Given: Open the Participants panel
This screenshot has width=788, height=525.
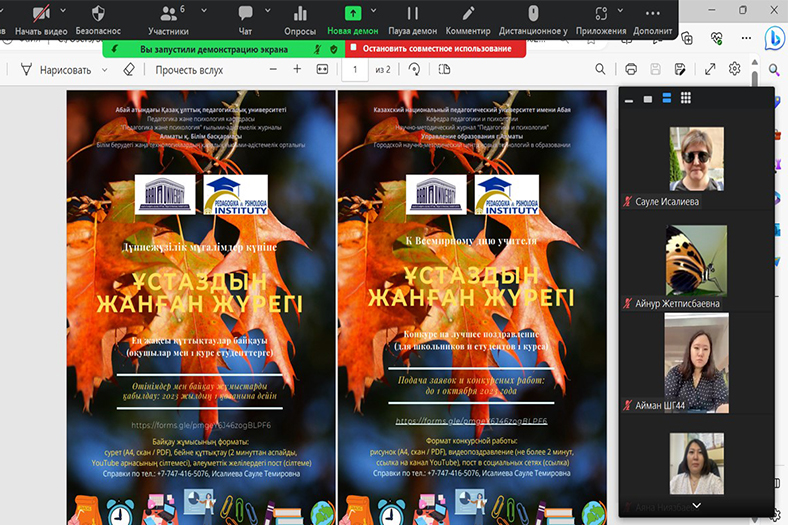Looking at the screenshot, I should coord(168,20).
